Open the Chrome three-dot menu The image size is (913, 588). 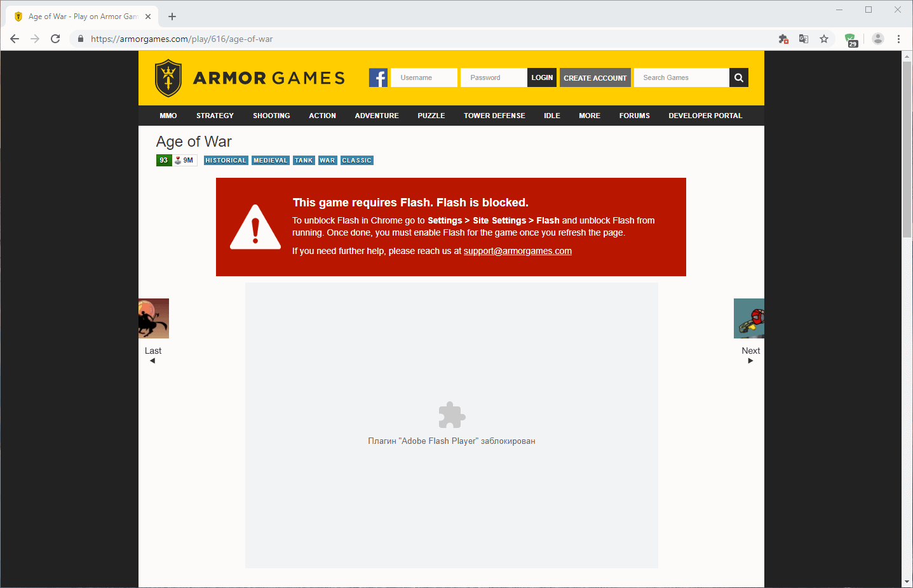(898, 39)
